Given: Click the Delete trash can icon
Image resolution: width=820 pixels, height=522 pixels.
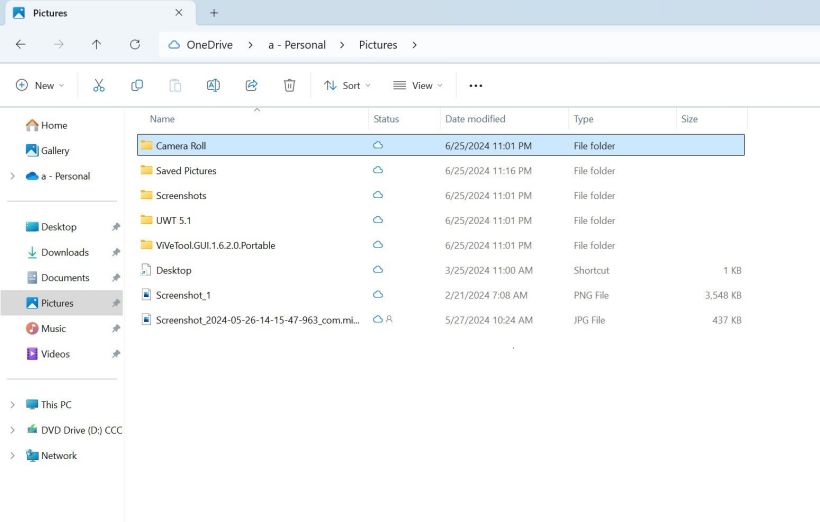Looking at the screenshot, I should [289, 86].
